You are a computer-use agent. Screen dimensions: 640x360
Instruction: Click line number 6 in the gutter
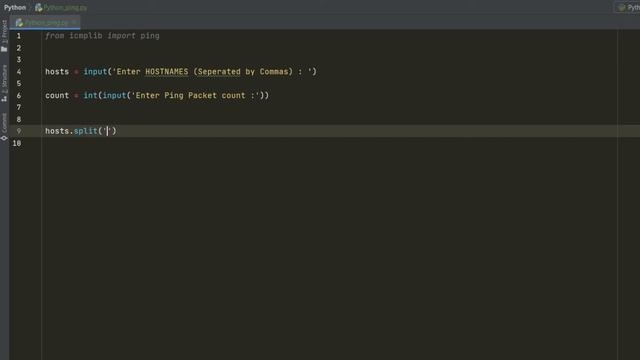point(18,96)
